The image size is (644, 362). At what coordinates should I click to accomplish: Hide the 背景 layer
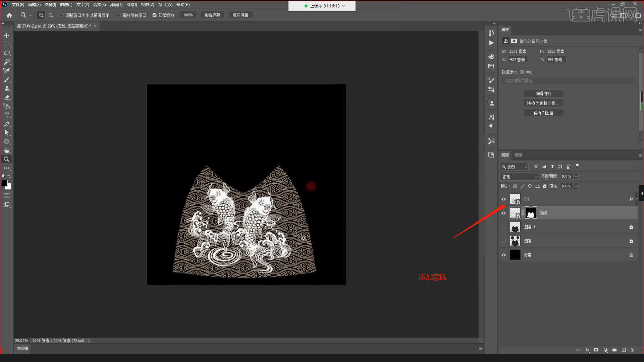click(503, 255)
